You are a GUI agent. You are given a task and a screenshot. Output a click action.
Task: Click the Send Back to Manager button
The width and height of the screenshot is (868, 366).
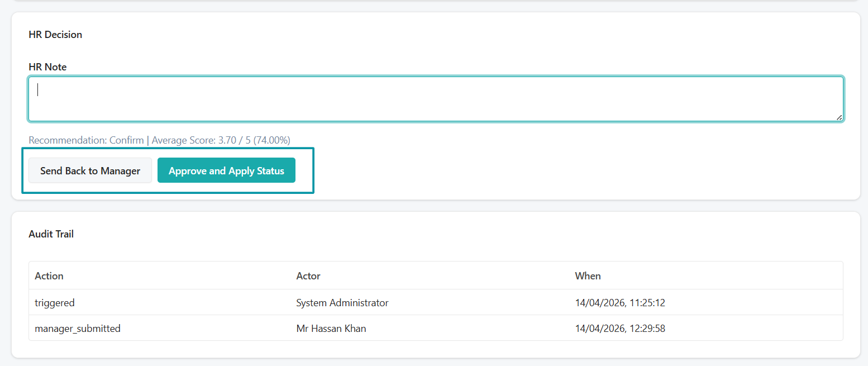pyautogui.click(x=90, y=170)
